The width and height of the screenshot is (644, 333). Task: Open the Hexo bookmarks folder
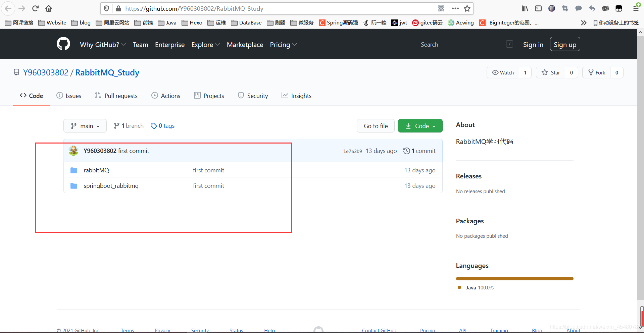click(x=192, y=22)
